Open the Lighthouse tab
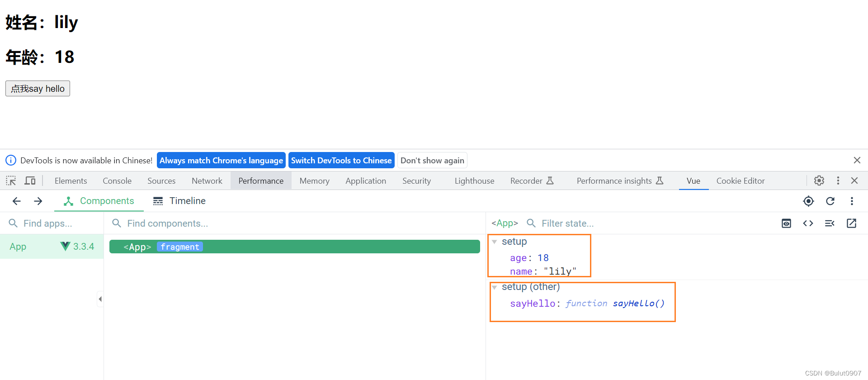 tap(475, 181)
